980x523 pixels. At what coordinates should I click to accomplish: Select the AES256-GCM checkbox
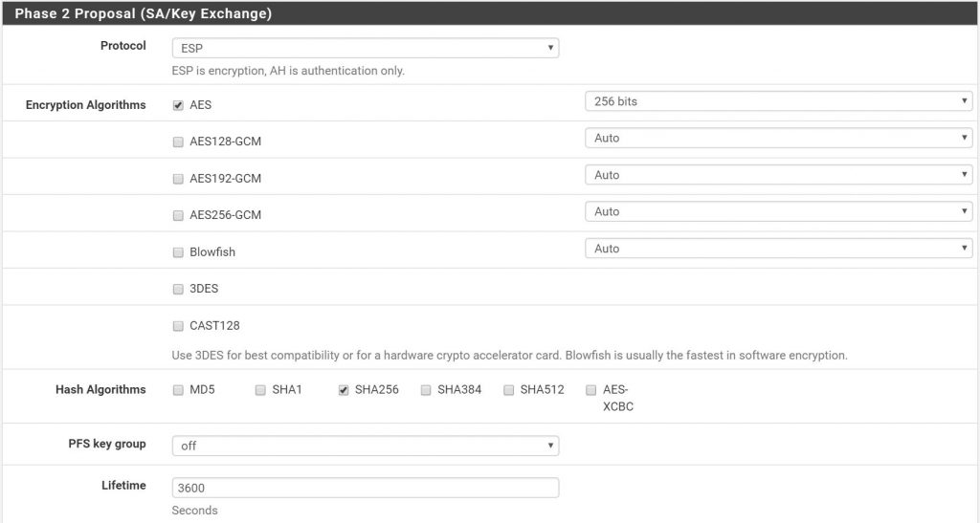178,215
